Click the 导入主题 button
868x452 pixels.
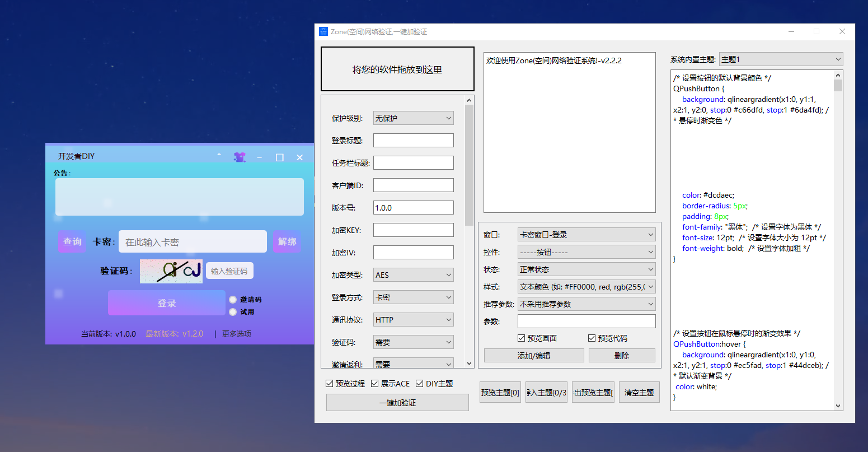[547, 393]
